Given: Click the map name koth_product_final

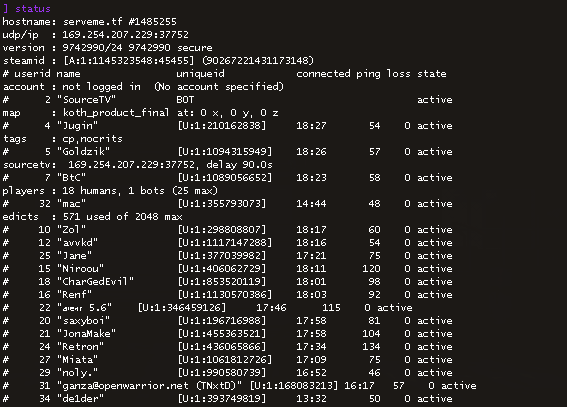Looking at the screenshot, I should tap(116, 113).
